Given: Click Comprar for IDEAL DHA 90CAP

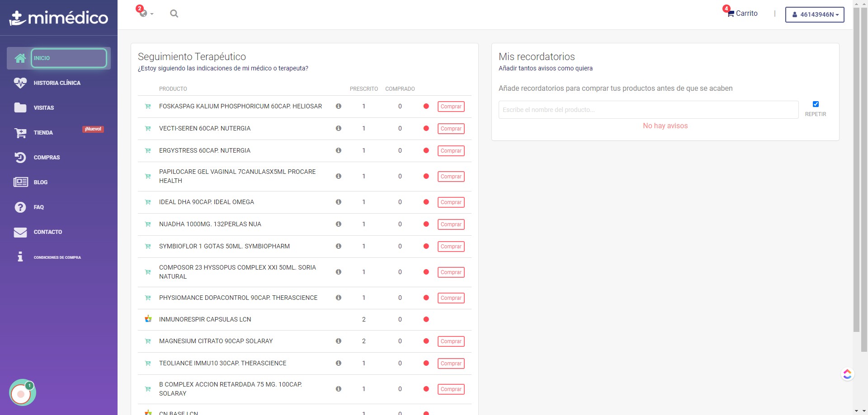Looking at the screenshot, I should (451, 202).
